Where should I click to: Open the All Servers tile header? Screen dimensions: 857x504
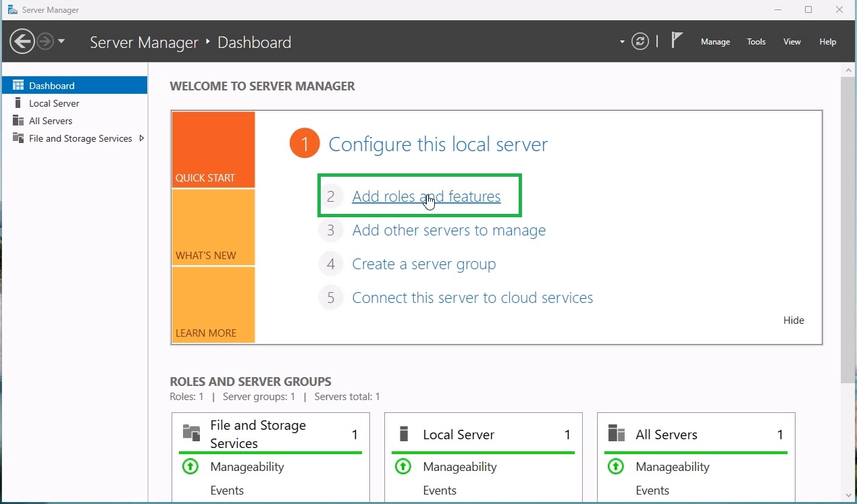(x=696, y=435)
